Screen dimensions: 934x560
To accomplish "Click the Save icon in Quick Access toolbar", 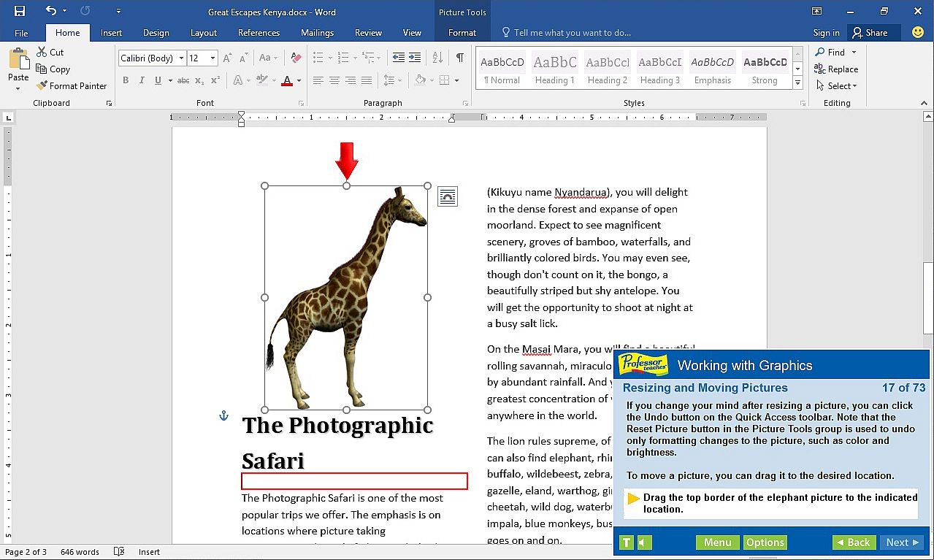I will 20,11.
